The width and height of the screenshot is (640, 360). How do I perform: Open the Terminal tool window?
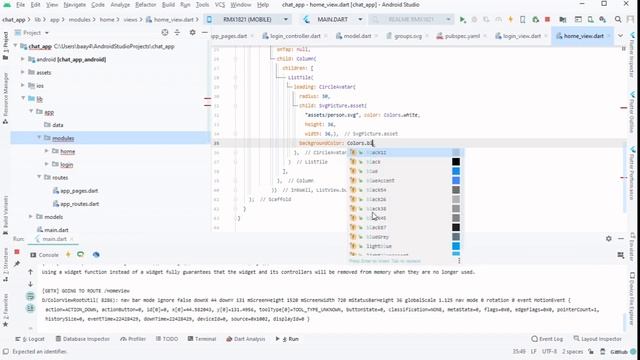[202, 339]
